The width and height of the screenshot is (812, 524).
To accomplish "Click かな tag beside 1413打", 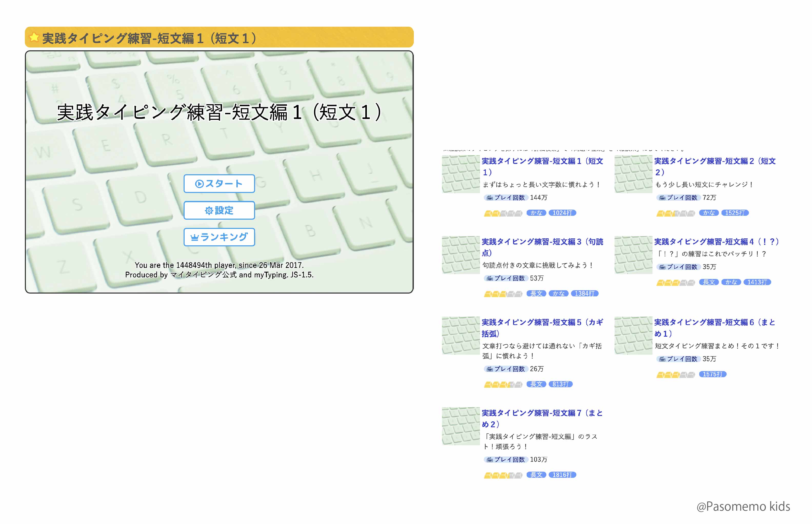I will (731, 282).
